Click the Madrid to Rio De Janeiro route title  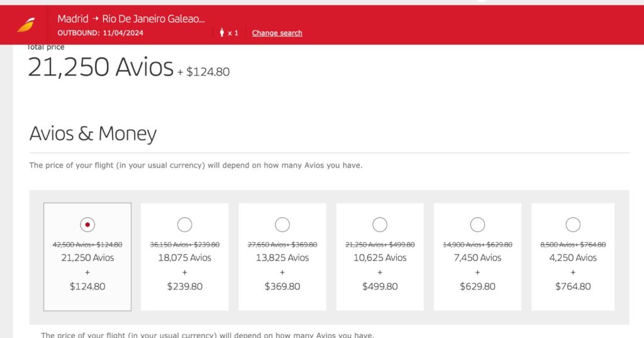[131, 19]
